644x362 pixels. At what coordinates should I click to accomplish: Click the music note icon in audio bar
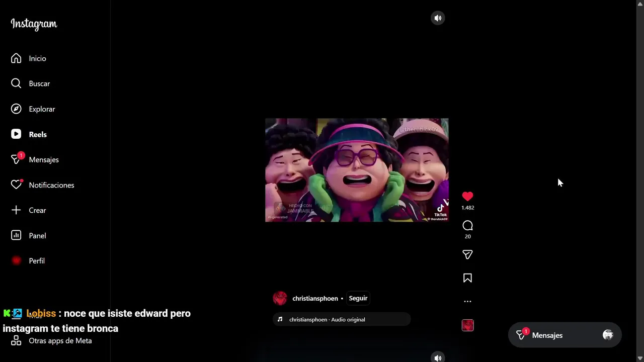pos(280,319)
